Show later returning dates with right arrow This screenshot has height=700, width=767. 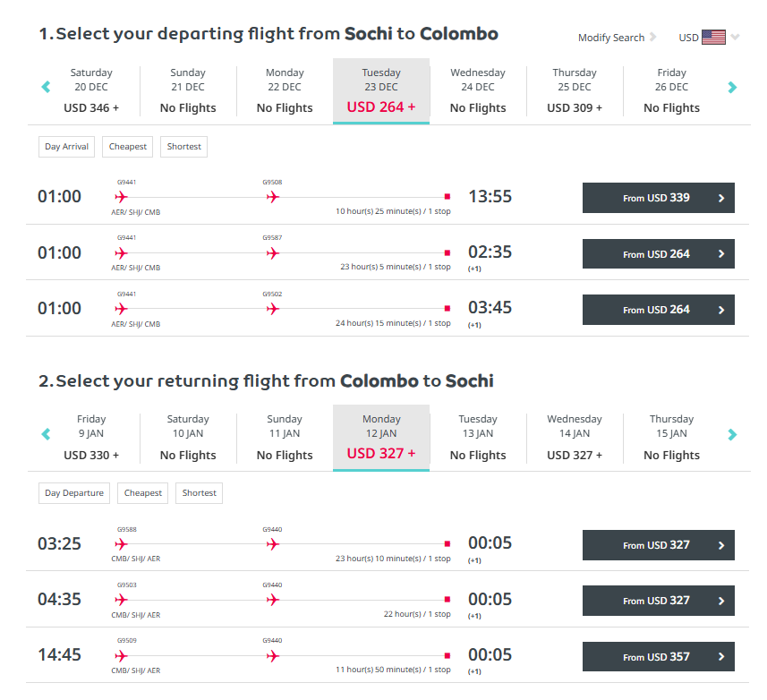[x=732, y=434]
